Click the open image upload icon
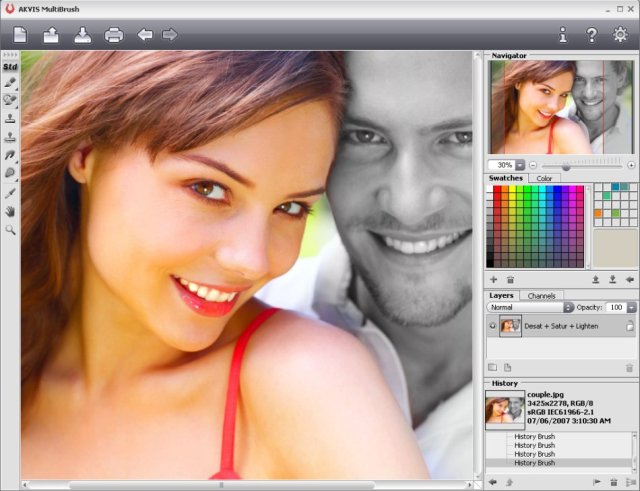 coord(52,35)
